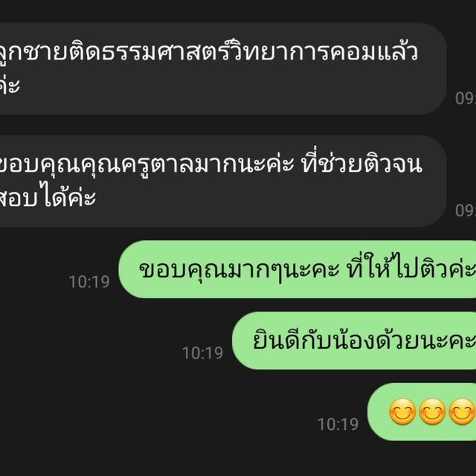Viewport: 476px width, 476px height.
Task: Click the dark gap between the two received messages
Action: [223, 125]
